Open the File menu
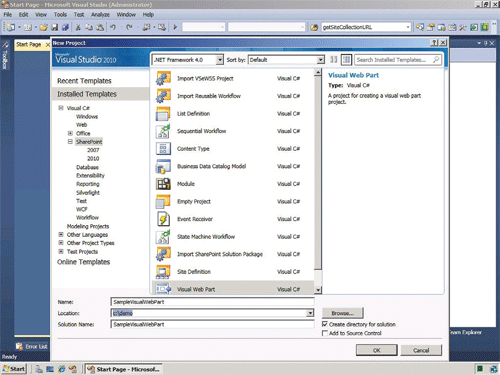 (x=8, y=15)
